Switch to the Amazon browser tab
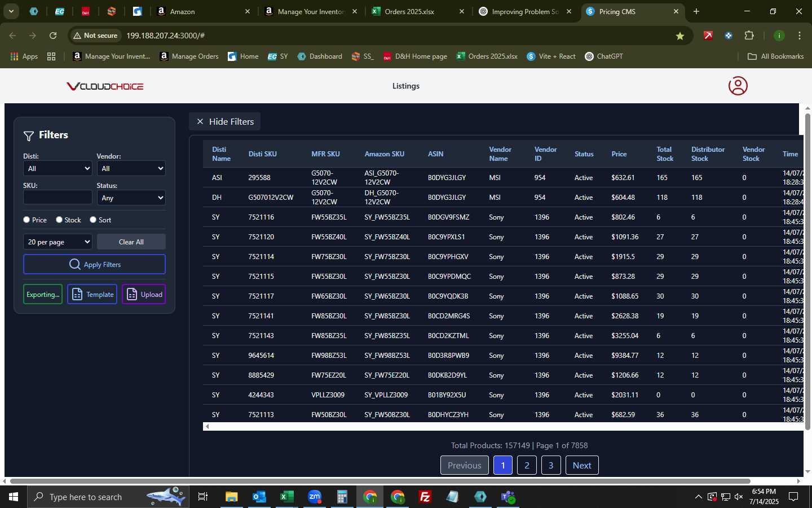812x508 pixels. click(x=204, y=11)
